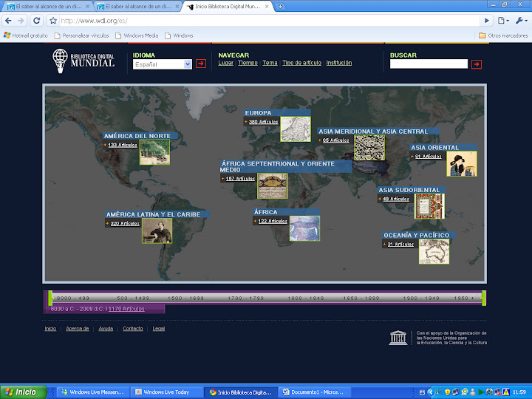
Task: Open the Windows Media bookmark
Action: click(137, 35)
